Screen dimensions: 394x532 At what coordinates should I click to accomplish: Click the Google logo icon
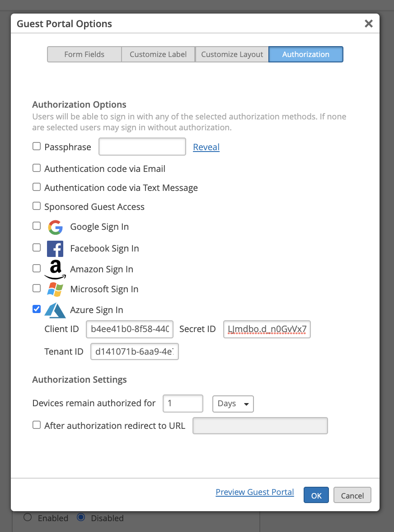click(x=55, y=227)
